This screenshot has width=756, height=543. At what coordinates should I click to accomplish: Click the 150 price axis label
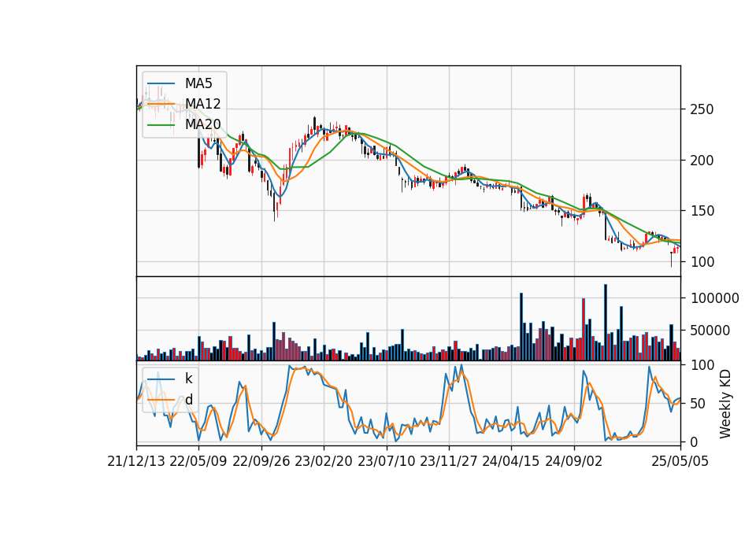(702, 211)
